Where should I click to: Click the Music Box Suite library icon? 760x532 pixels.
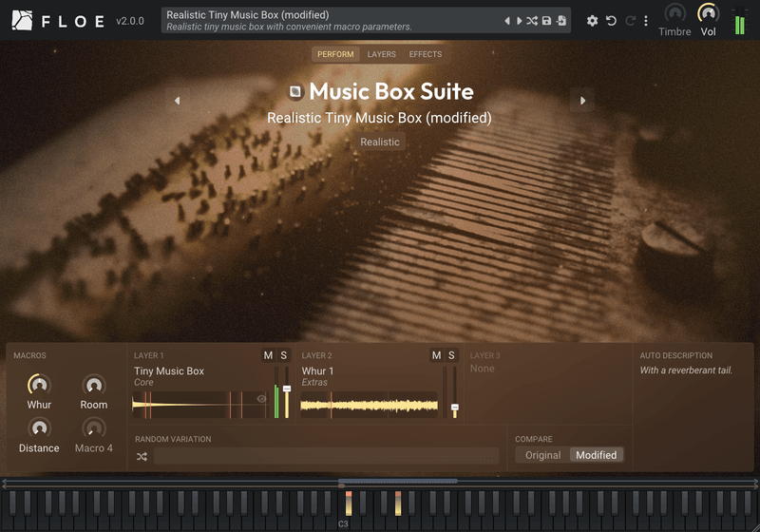pos(295,91)
